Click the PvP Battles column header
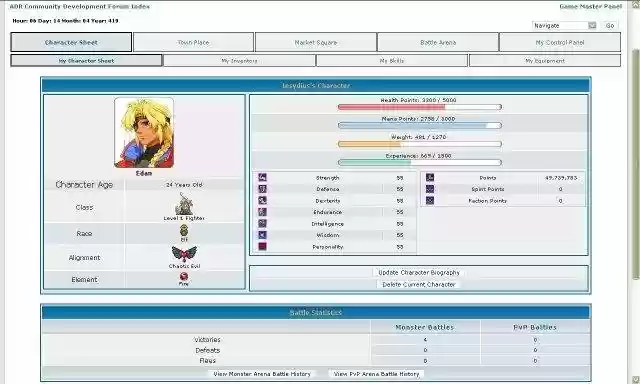Screen dimensions: 640x384 (x=535, y=327)
